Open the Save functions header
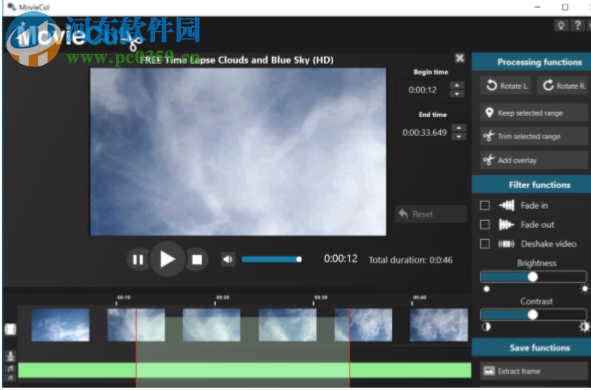 (x=531, y=347)
